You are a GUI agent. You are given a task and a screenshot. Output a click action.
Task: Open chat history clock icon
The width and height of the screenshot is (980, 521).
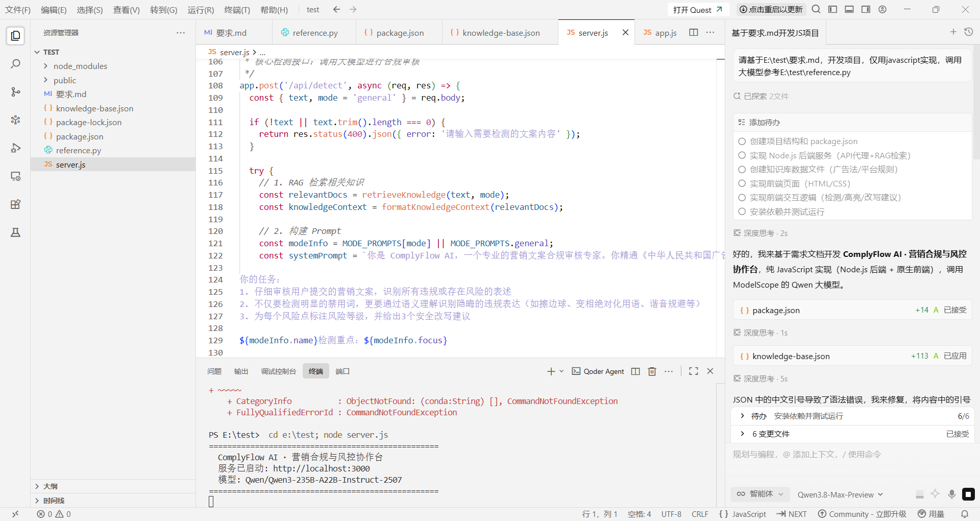969,32
